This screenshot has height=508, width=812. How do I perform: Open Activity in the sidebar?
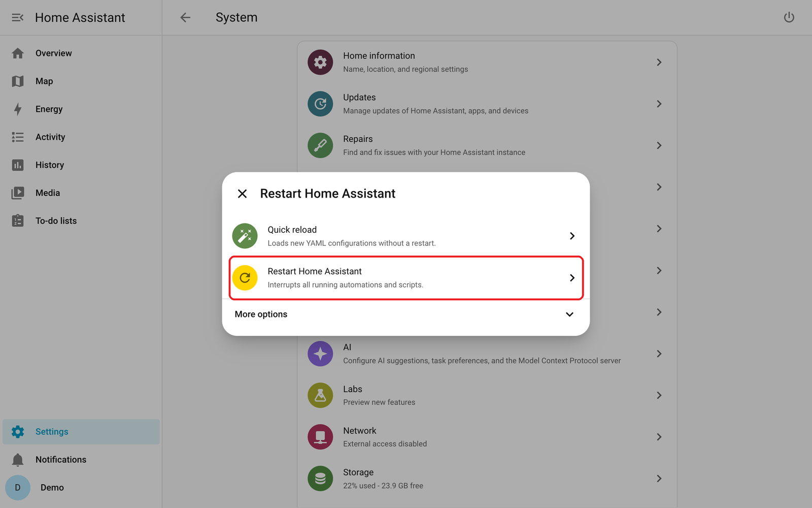[x=81, y=137]
